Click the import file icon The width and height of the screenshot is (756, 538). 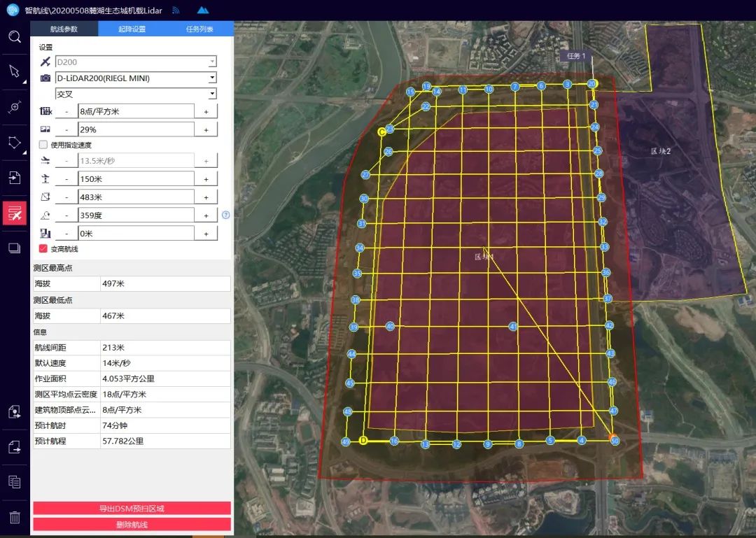(x=15, y=178)
